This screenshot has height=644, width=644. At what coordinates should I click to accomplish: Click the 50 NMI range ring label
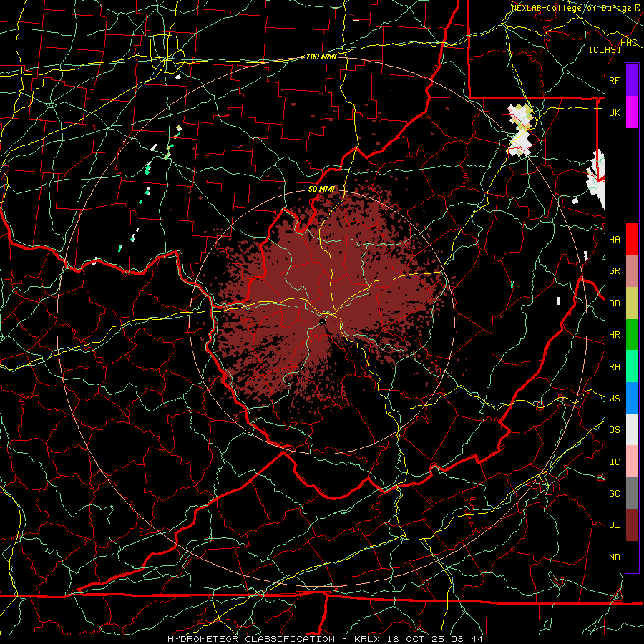tap(321, 190)
